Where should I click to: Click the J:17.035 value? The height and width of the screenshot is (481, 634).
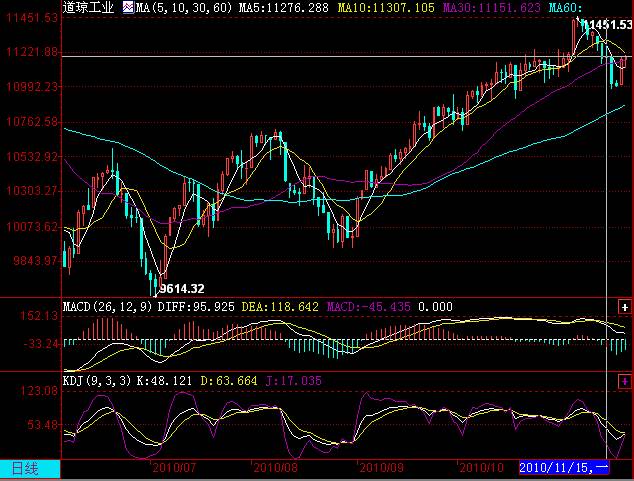[294, 381]
